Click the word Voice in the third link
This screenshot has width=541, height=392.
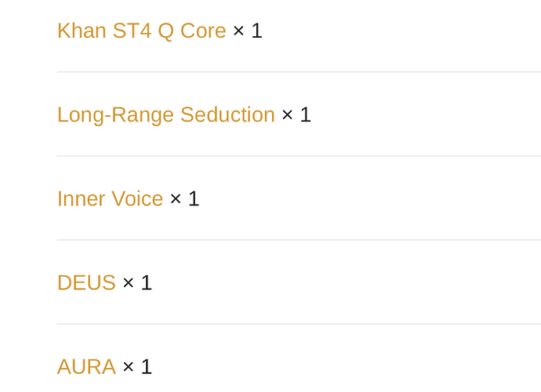tap(137, 198)
